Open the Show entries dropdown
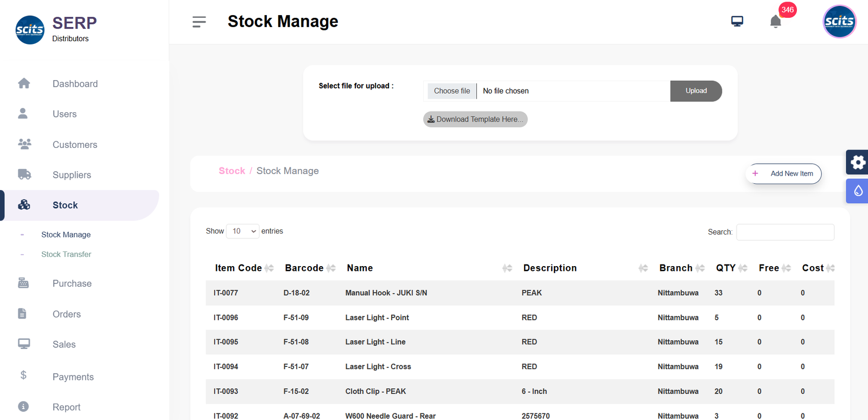 (243, 231)
